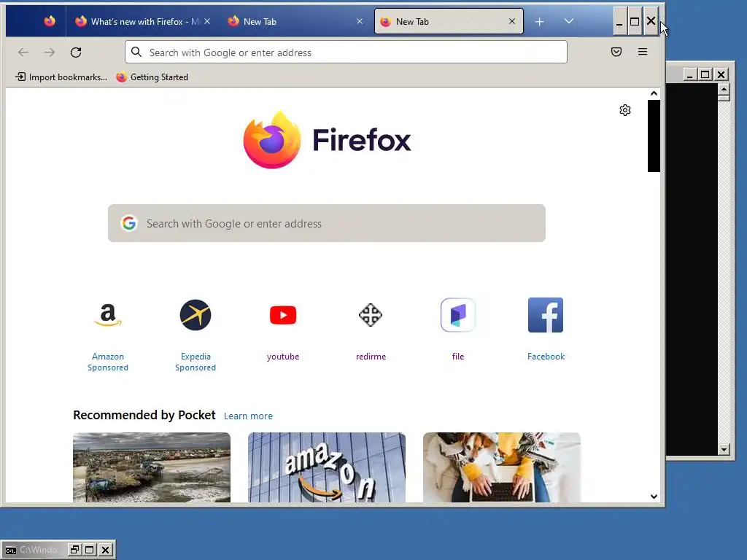Focus the toolbar address bar

[346, 52]
